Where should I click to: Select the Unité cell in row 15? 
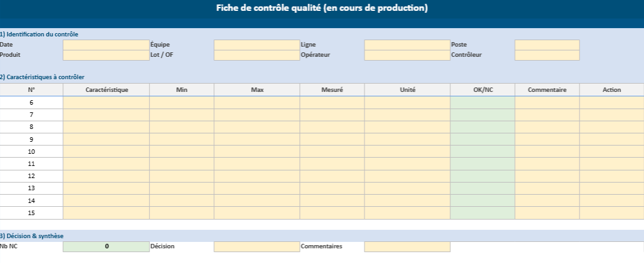407,213
